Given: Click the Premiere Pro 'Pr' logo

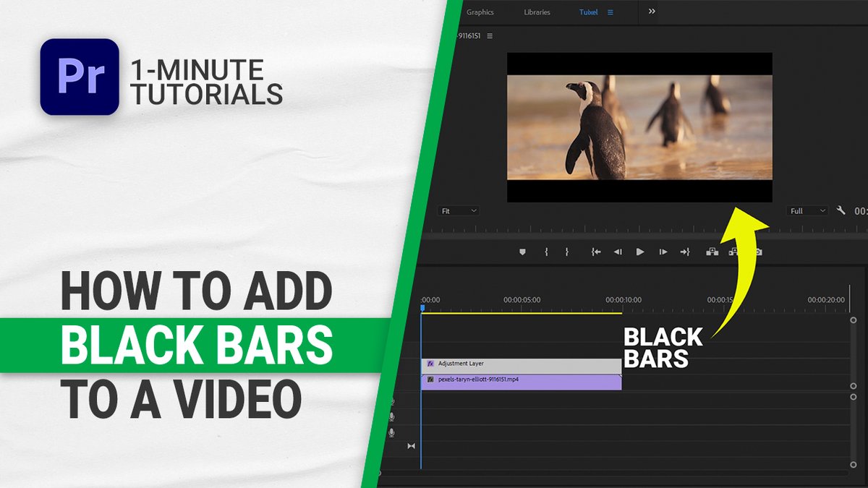Looking at the screenshot, I should click(80, 77).
